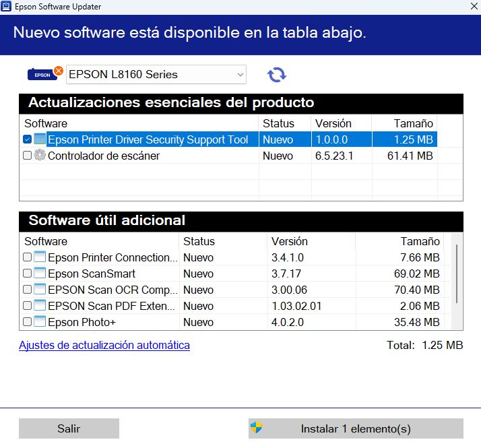Select the 'EPSON Scan PDF Exten...' row text

pos(112,307)
